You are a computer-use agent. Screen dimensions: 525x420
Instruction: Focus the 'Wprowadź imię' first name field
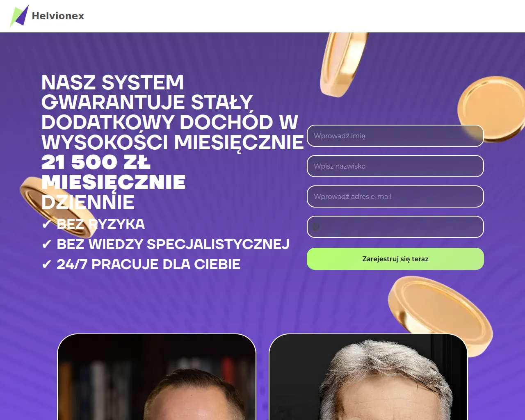[395, 136]
